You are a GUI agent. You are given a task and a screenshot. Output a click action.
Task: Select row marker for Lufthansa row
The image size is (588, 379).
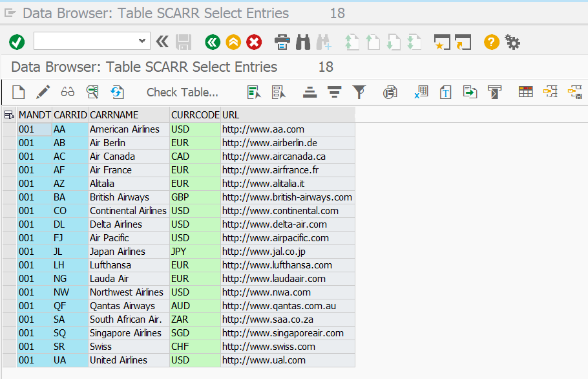(x=10, y=265)
